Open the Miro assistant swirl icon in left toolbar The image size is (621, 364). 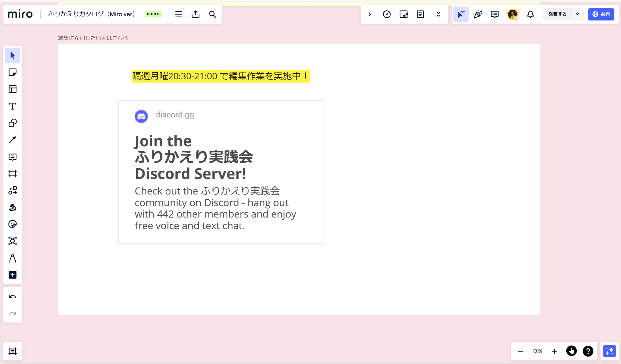pos(13,207)
